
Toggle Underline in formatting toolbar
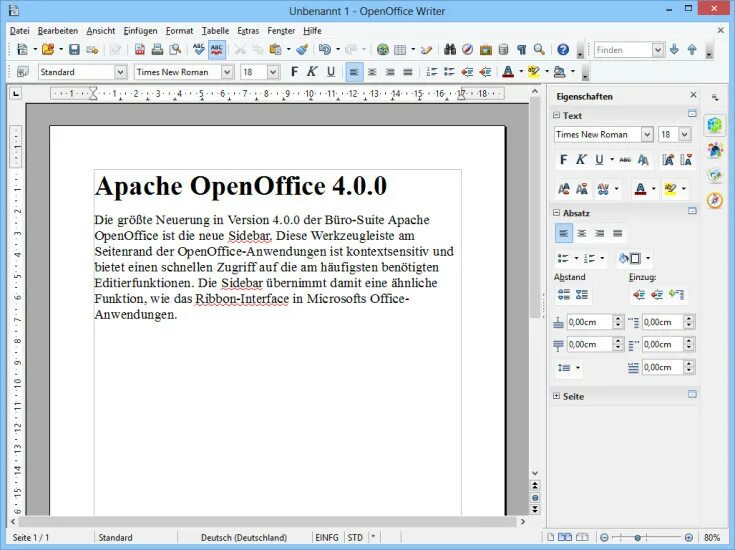pos(330,72)
